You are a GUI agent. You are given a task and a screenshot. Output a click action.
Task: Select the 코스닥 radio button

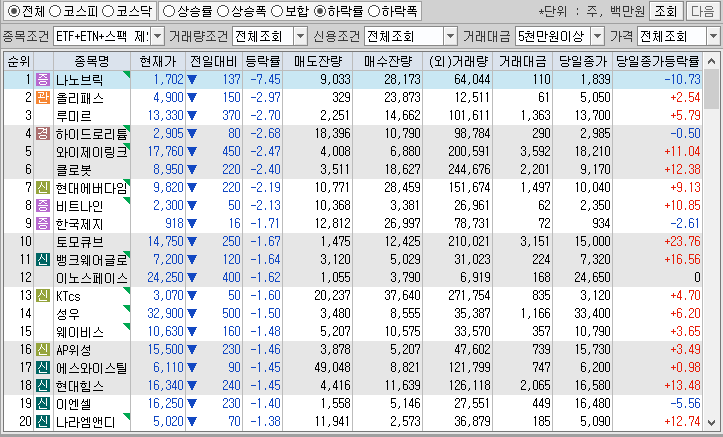107,11
